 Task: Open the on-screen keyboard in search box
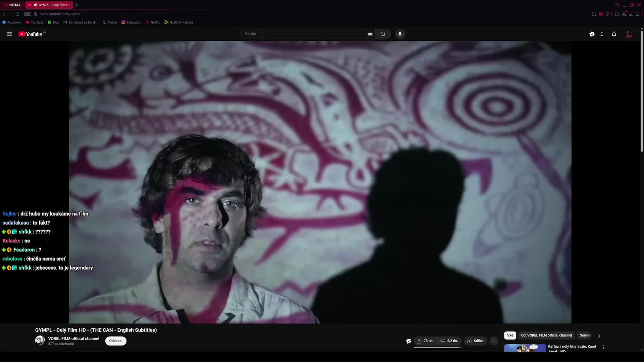click(x=370, y=34)
